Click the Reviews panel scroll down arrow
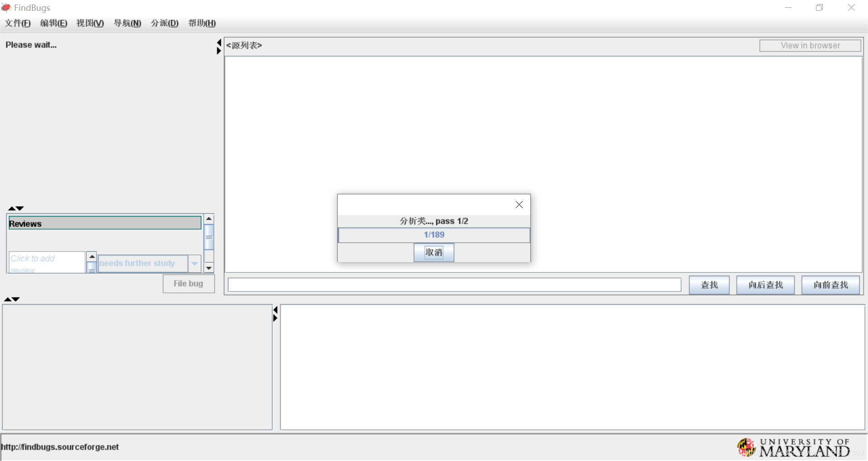 tap(209, 268)
